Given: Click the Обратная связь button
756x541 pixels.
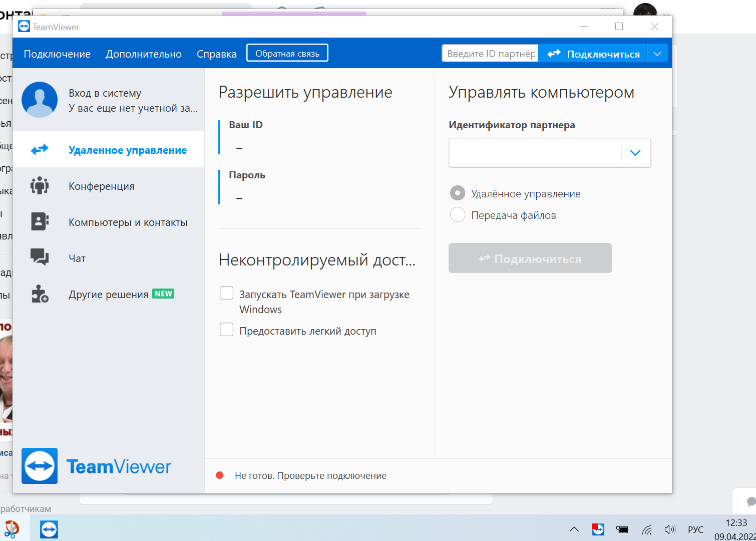Looking at the screenshot, I should coord(287,53).
